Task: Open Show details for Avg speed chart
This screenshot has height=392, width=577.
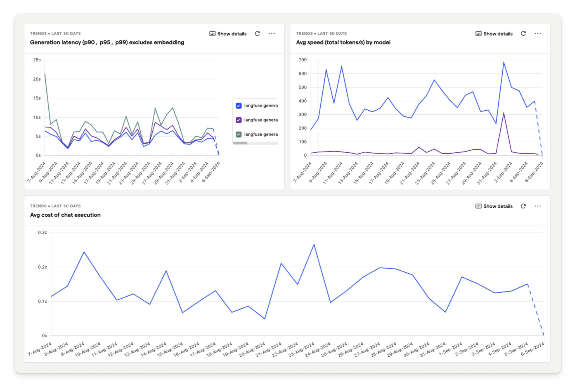Action: [498, 34]
